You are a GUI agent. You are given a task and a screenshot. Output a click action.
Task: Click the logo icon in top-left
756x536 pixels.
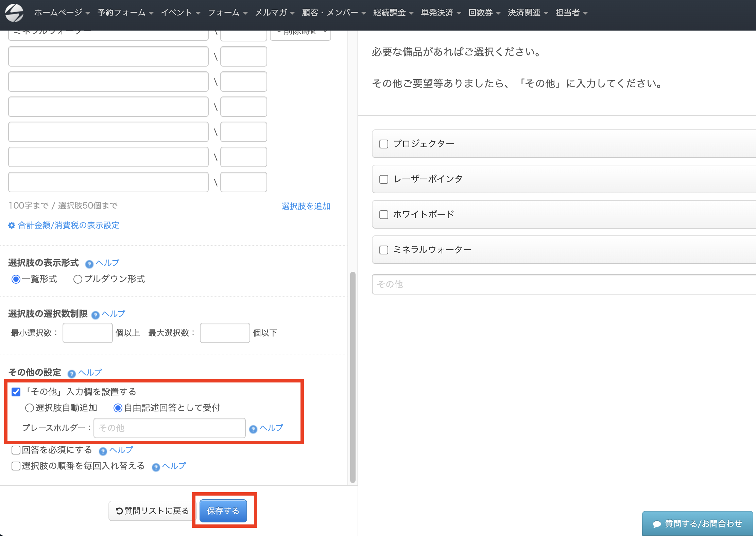click(14, 13)
